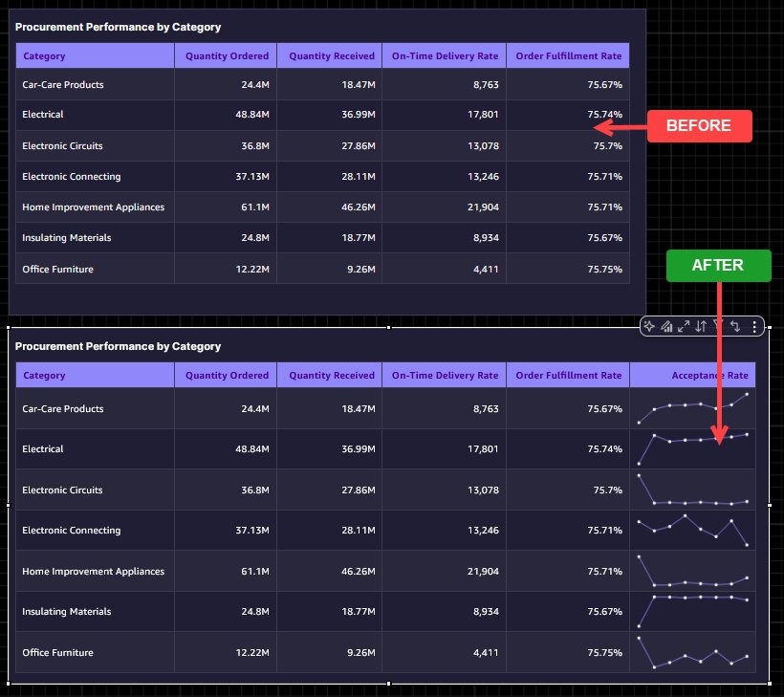Viewport: 784px width, 697px height.
Task: Click the Order Fulfillment Rate header in the upper table
Action: pyautogui.click(x=569, y=56)
